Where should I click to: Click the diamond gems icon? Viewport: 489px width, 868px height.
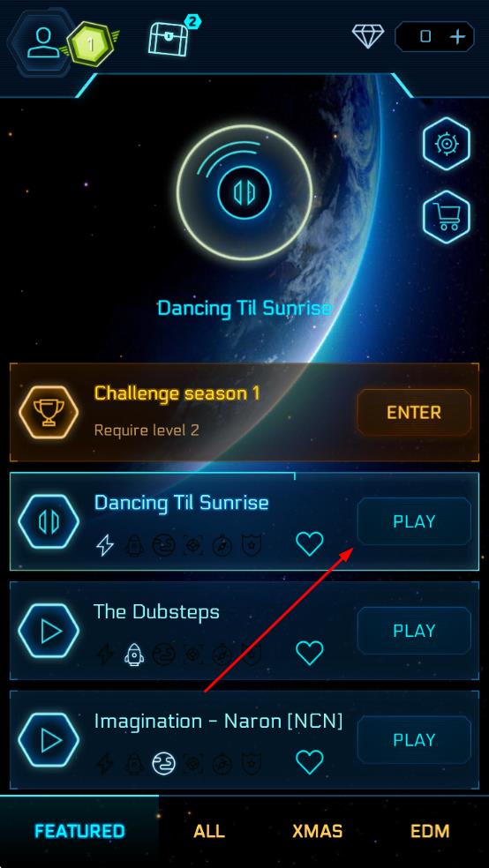pos(368,36)
